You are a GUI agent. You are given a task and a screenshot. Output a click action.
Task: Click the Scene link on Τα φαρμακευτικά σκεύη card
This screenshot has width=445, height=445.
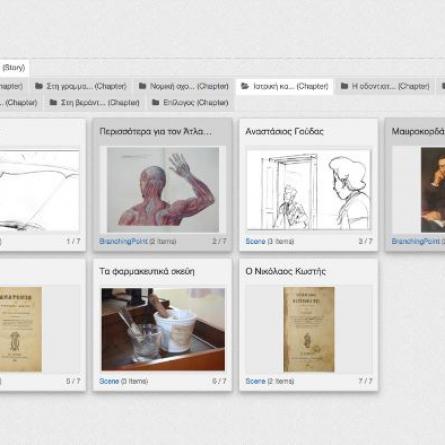click(x=109, y=381)
